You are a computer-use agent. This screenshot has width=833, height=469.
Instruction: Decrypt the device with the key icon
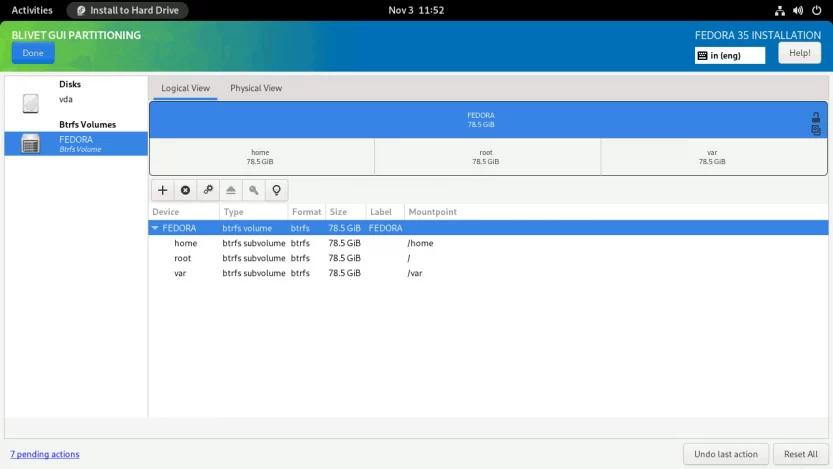point(253,190)
